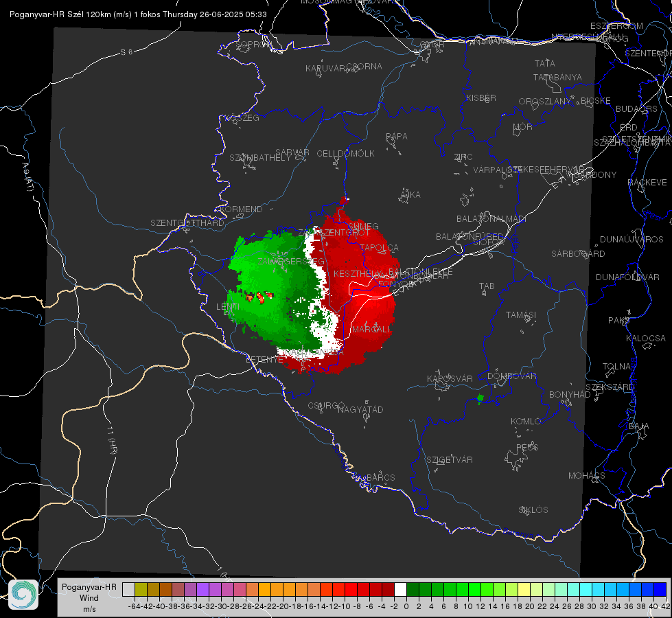Click the 'Poganyvar-HR' legend label
Image resolution: width=672 pixels, height=618 pixels.
tap(89, 587)
